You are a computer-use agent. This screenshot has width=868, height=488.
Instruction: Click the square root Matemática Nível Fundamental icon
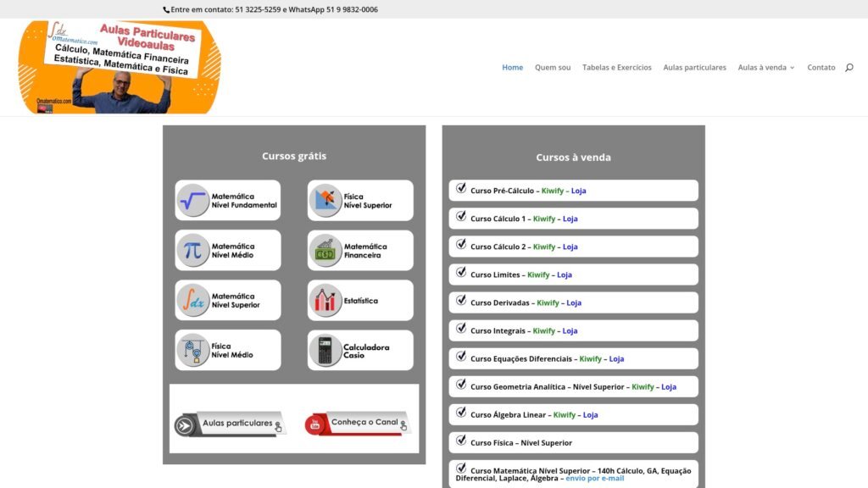click(x=193, y=201)
